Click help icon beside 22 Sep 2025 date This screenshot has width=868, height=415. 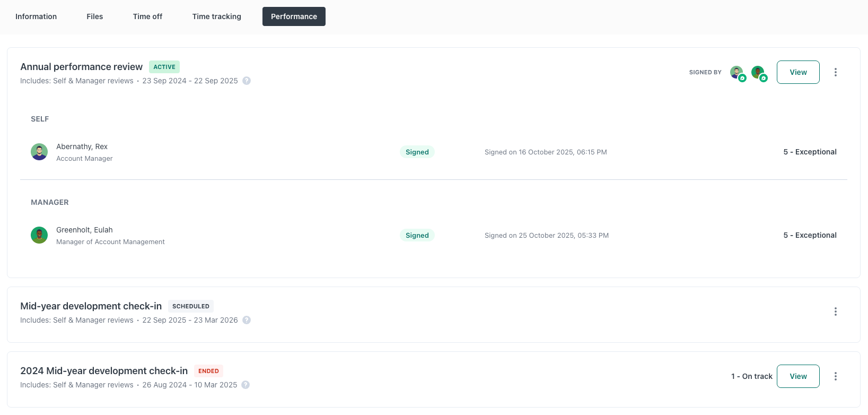click(x=247, y=81)
